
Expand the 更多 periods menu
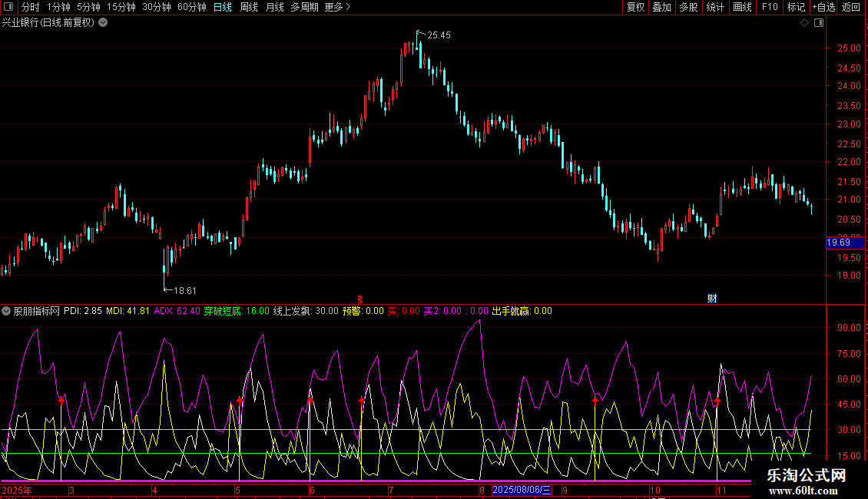pyautogui.click(x=337, y=7)
